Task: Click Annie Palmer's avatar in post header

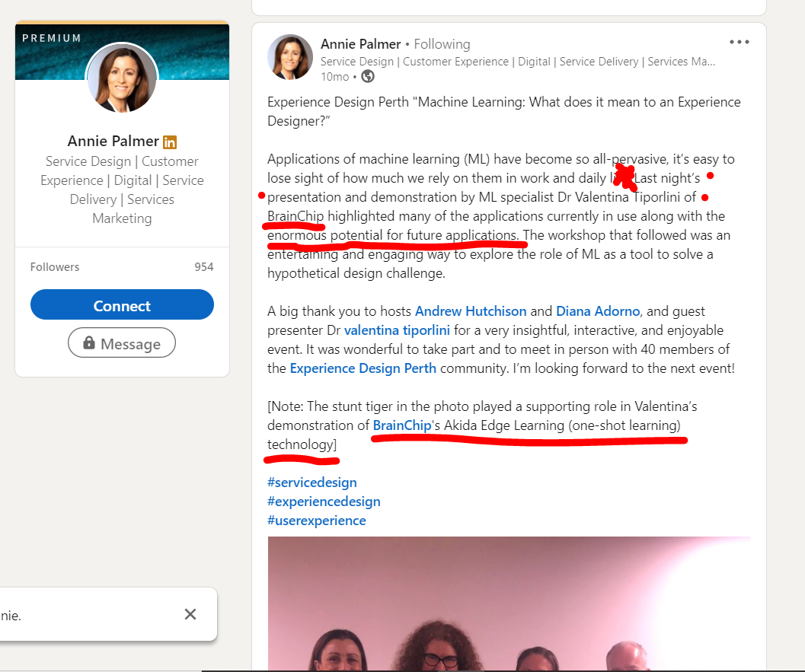Action: [x=289, y=57]
